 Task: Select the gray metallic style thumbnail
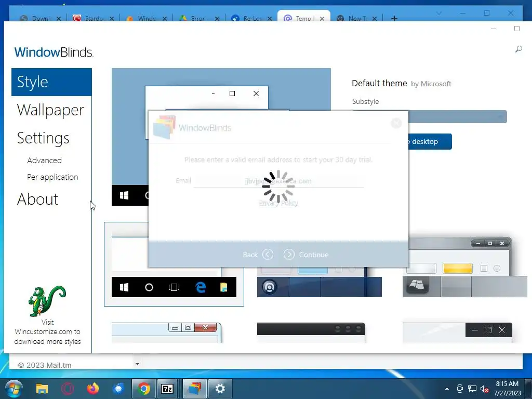click(x=464, y=268)
